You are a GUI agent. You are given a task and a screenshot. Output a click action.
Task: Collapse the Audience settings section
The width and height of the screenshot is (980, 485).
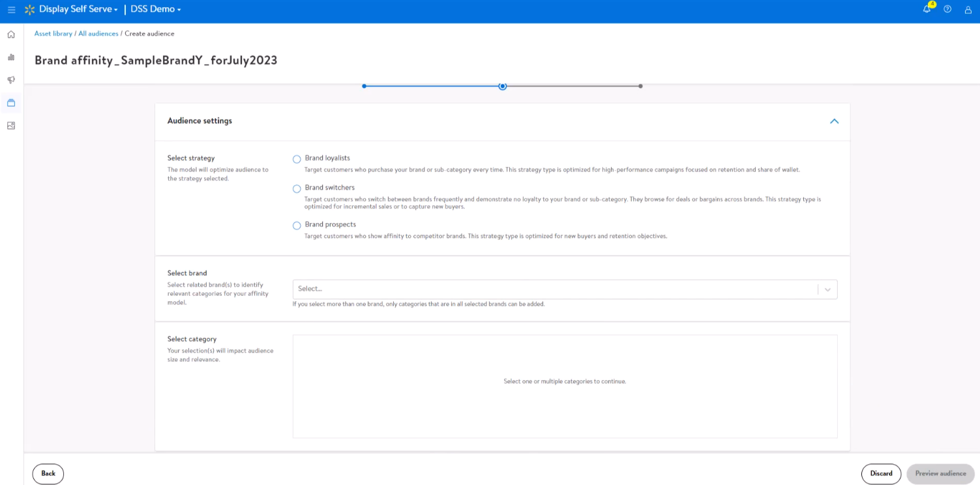pos(834,121)
